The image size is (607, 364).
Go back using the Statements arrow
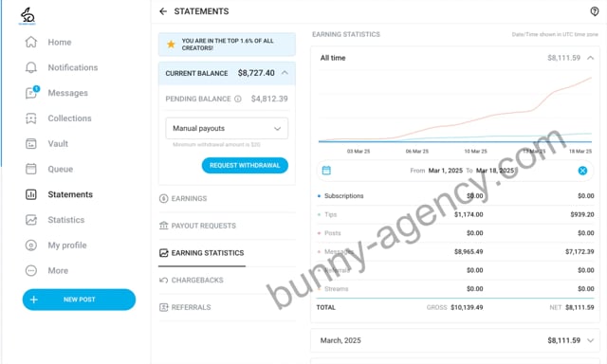click(163, 11)
